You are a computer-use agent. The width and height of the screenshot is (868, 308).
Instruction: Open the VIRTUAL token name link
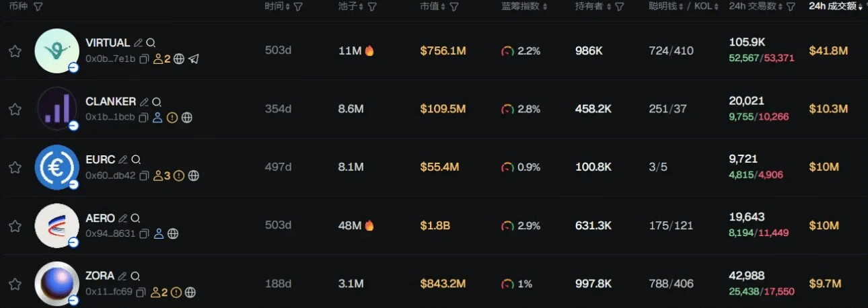click(x=108, y=43)
